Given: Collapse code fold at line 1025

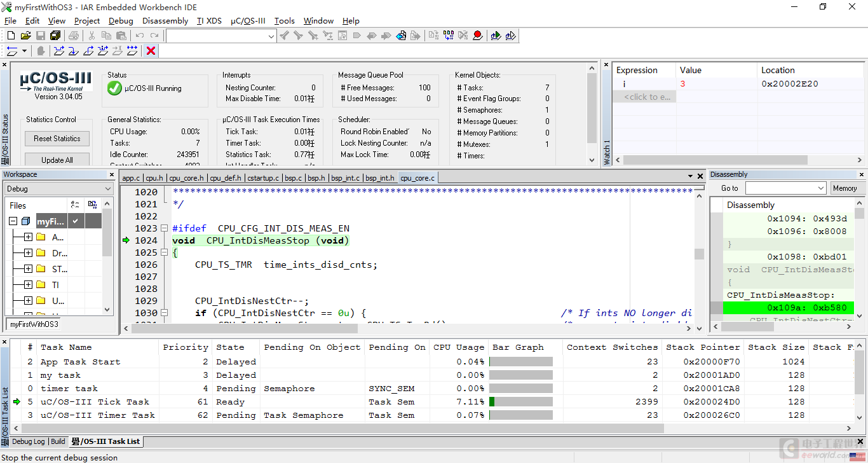Looking at the screenshot, I should point(164,252).
